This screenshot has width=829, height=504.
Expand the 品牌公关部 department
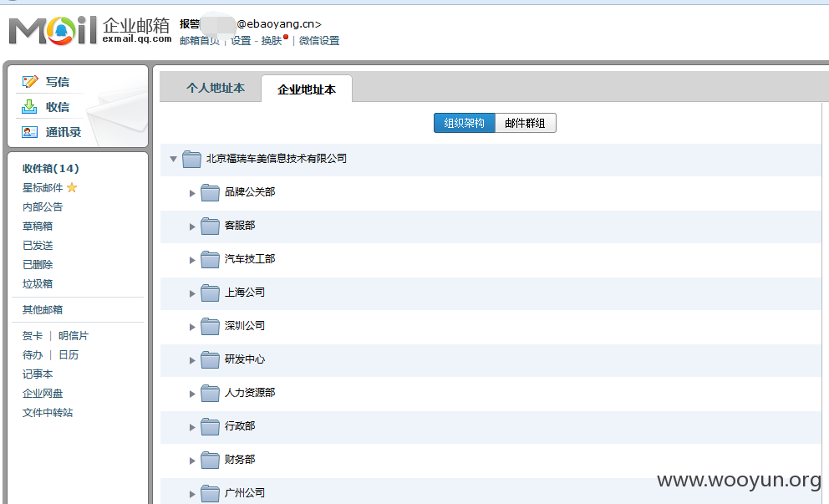coord(192,194)
